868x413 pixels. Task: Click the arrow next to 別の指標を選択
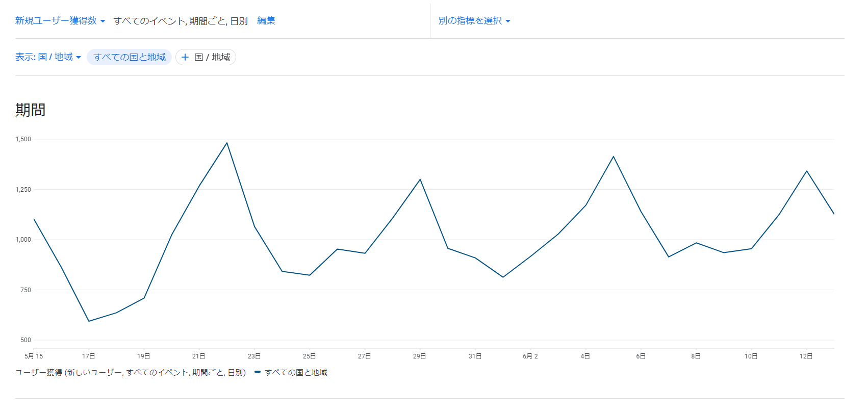click(x=508, y=21)
